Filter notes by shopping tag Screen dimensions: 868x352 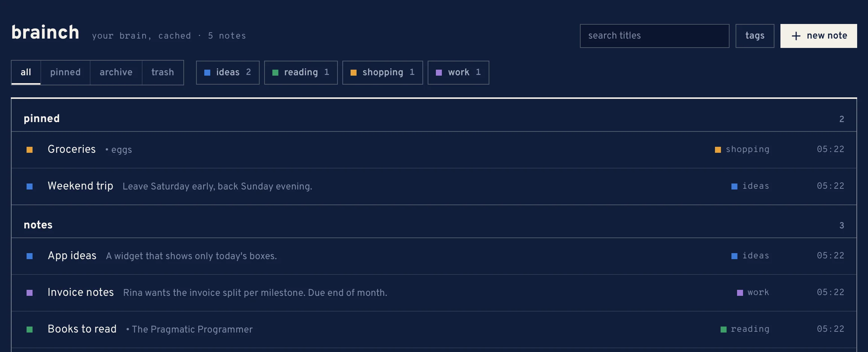pos(382,72)
